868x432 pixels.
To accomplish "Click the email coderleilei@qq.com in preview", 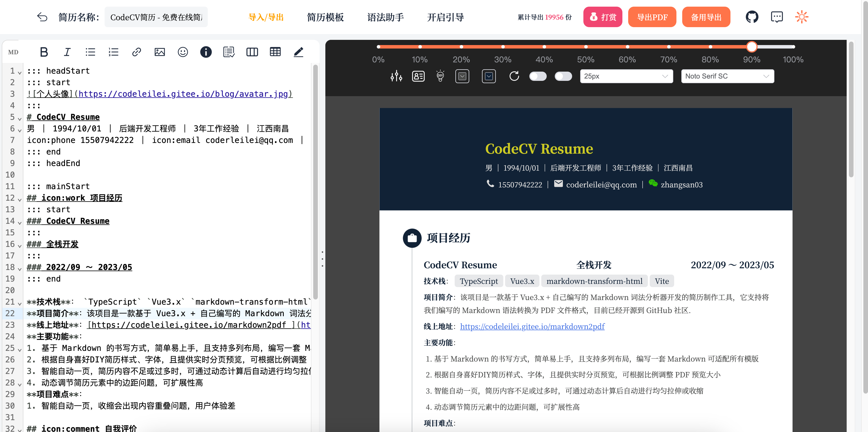I will click(x=601, y=185).
